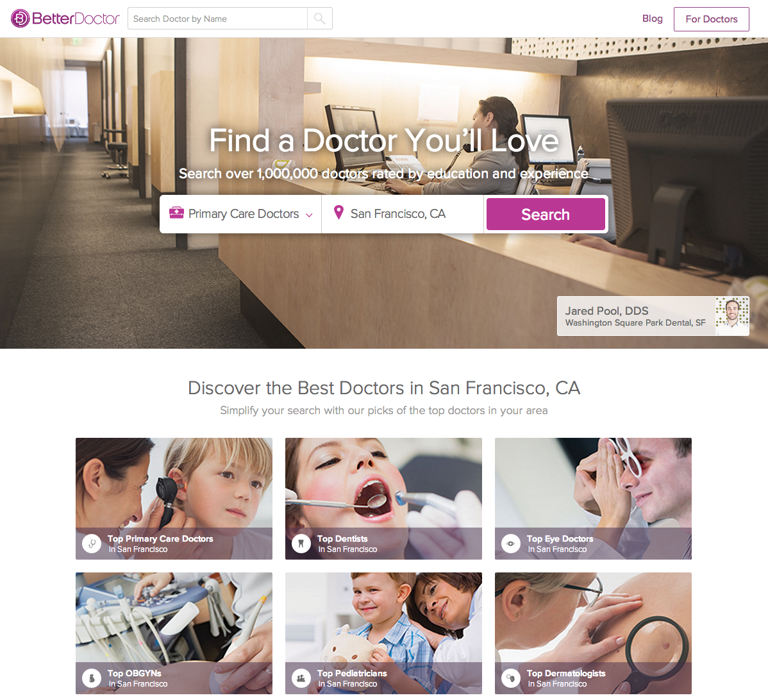Image resolution: width=768 pixels, height=700 pixels.
Task: Click the tooth icon on Dentists card
Action: pos(301,544)
